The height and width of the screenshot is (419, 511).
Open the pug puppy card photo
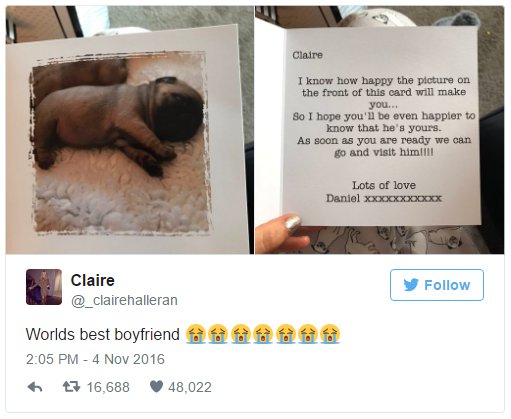tap(129, 130)
